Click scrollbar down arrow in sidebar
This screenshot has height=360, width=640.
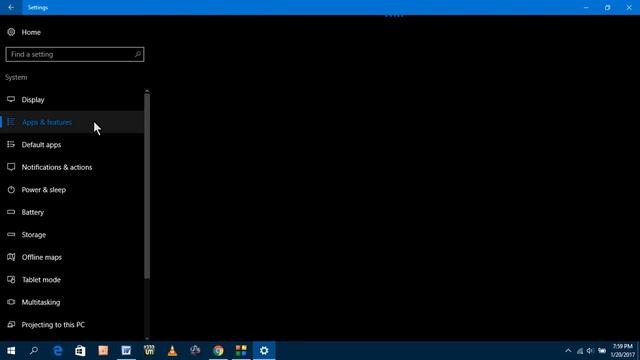(x=147, y=338)
